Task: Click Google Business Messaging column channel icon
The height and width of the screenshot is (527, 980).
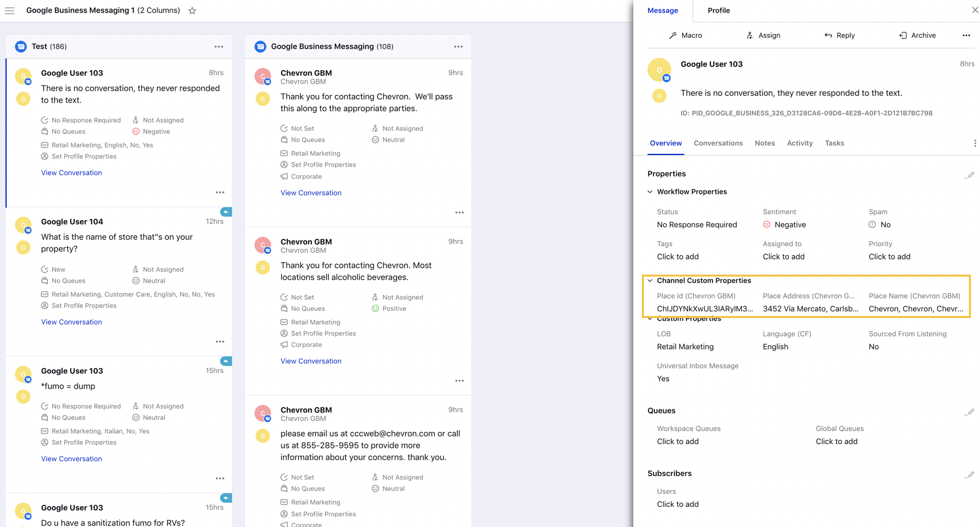Action: point(260,46)
